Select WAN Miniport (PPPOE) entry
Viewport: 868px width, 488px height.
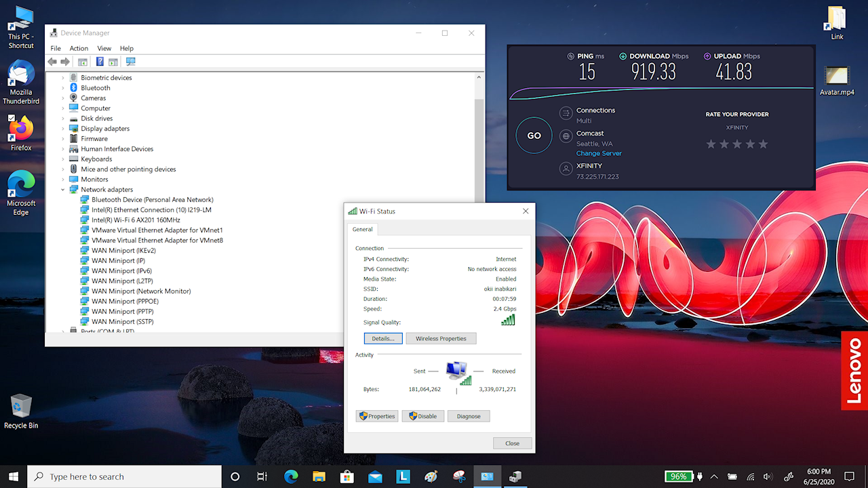125,302
